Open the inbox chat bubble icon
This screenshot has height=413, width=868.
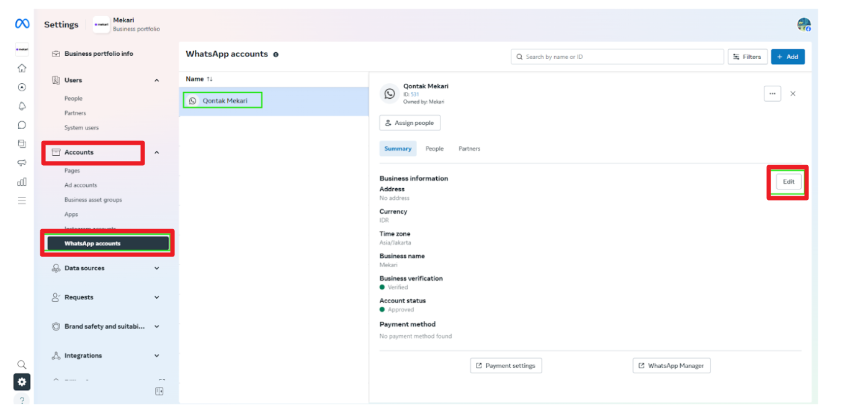click(x=22, y=125)
